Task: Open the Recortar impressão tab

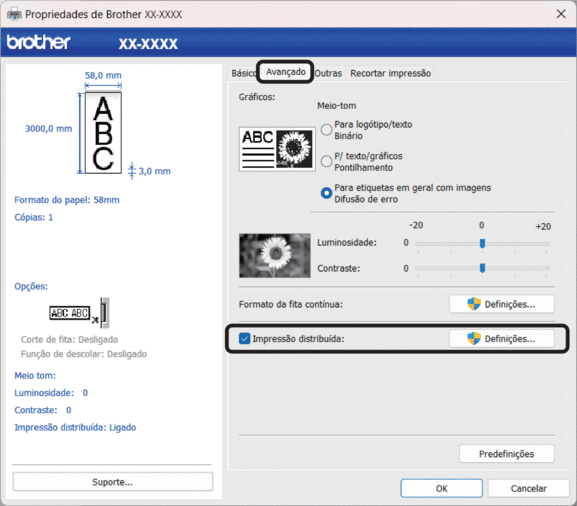Action: click(x=390, y=73)
